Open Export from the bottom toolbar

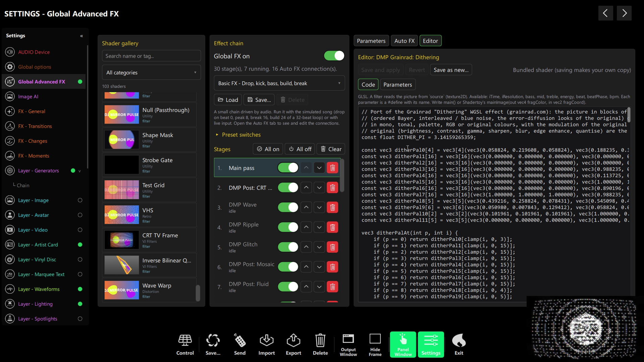293,344
